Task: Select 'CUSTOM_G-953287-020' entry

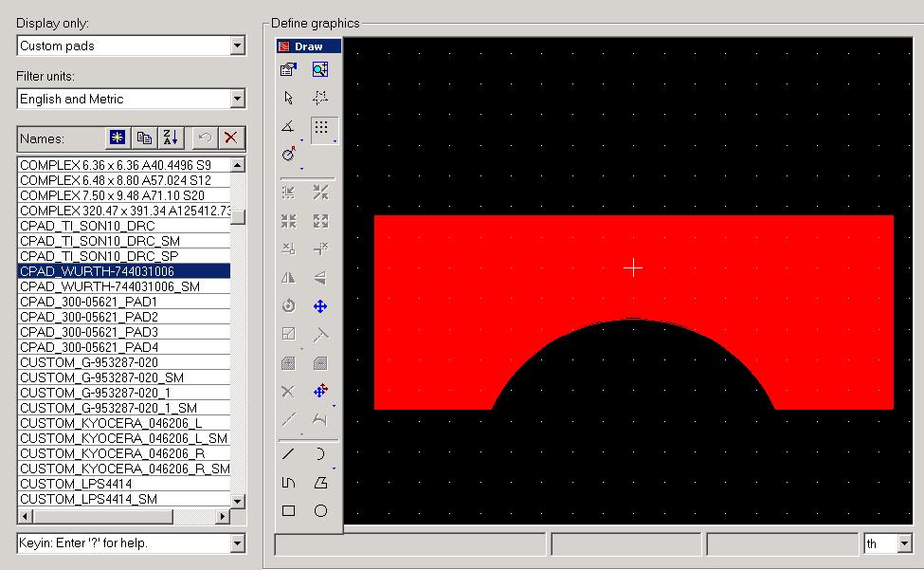Action: tap(124, 362)
